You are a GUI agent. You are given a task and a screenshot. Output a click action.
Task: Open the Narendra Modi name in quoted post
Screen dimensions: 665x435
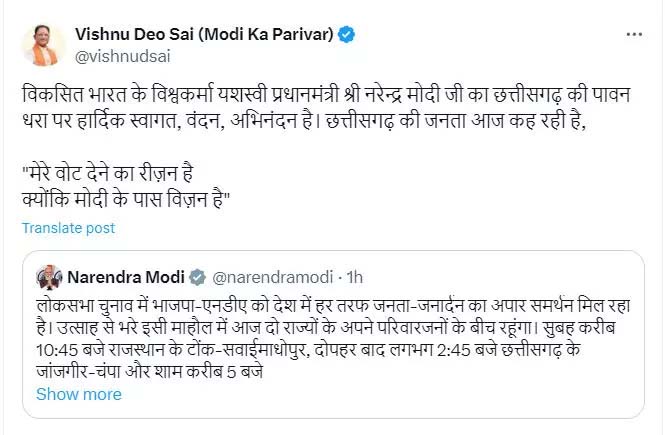tap(125, 276)
